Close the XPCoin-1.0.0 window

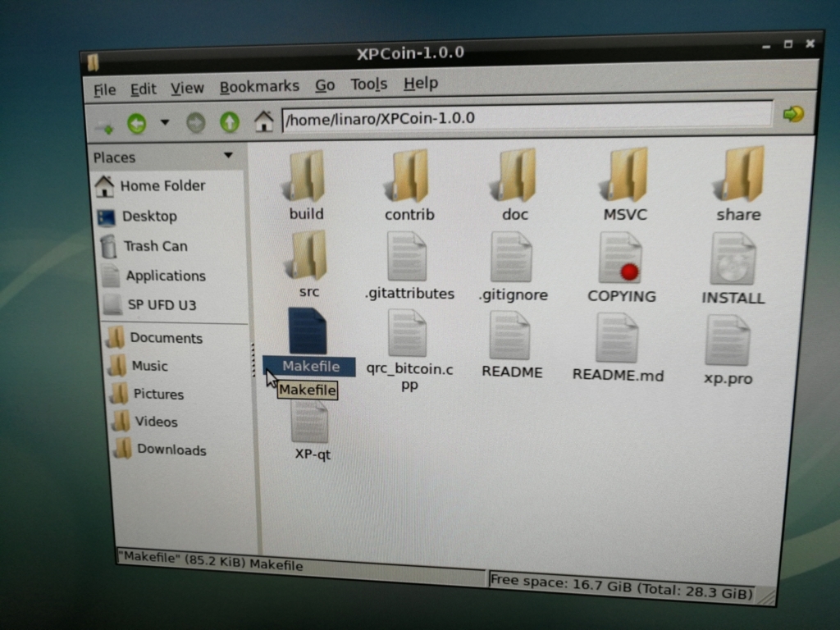(x=810, y=43)
